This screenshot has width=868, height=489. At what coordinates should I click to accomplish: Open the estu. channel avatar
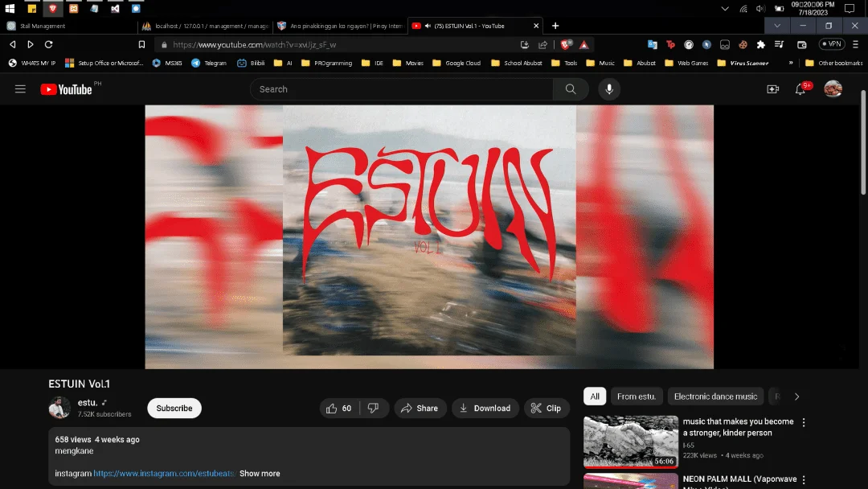point(59,408)
